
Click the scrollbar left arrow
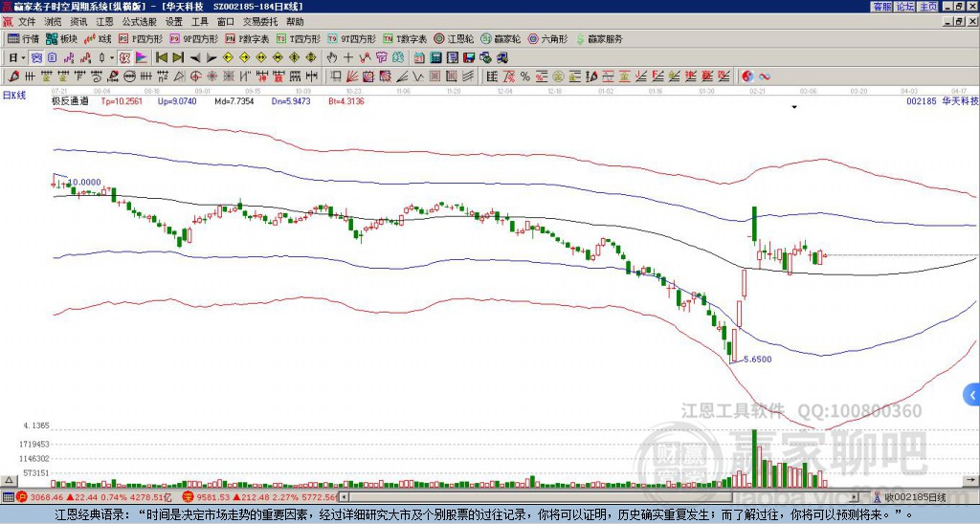point(344,497)
